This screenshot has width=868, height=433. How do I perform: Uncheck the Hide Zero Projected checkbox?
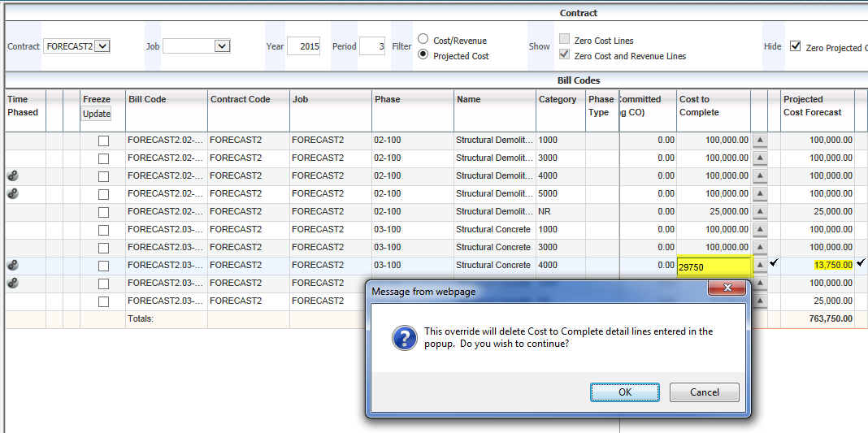coord(795,45)
